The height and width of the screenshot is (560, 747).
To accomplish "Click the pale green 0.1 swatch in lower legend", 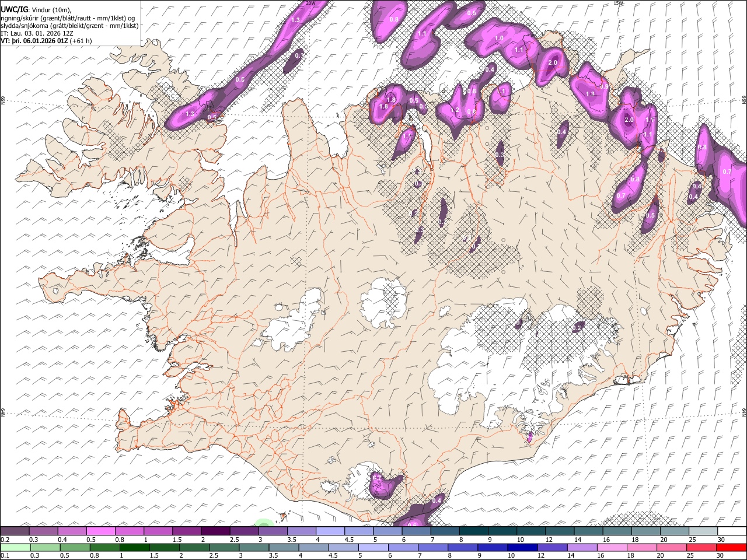I will pos(16,547).
